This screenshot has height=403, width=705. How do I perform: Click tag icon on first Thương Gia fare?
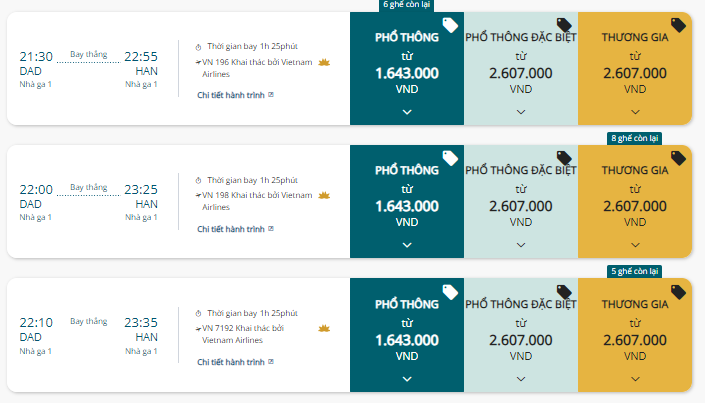click(x=678, y=25)
